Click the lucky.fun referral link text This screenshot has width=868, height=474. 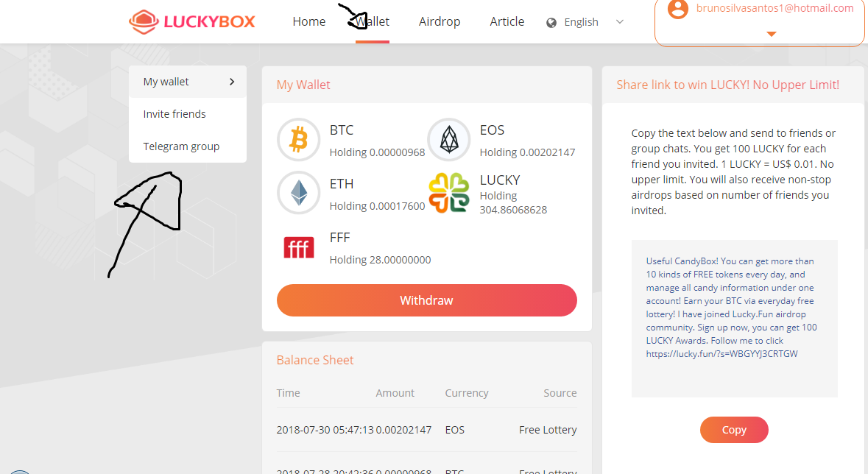click(x=721, y=354)
